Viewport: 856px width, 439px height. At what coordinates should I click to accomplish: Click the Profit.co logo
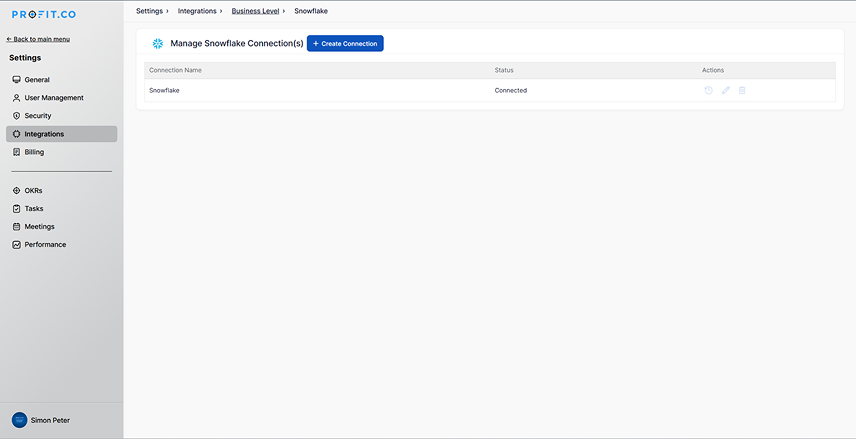click(x=44, y=15)
